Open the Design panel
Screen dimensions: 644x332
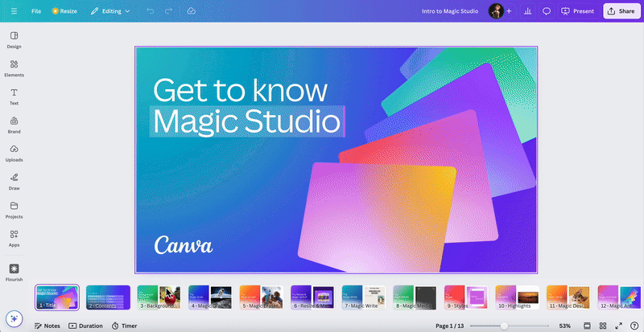click(x=14, y=40)
